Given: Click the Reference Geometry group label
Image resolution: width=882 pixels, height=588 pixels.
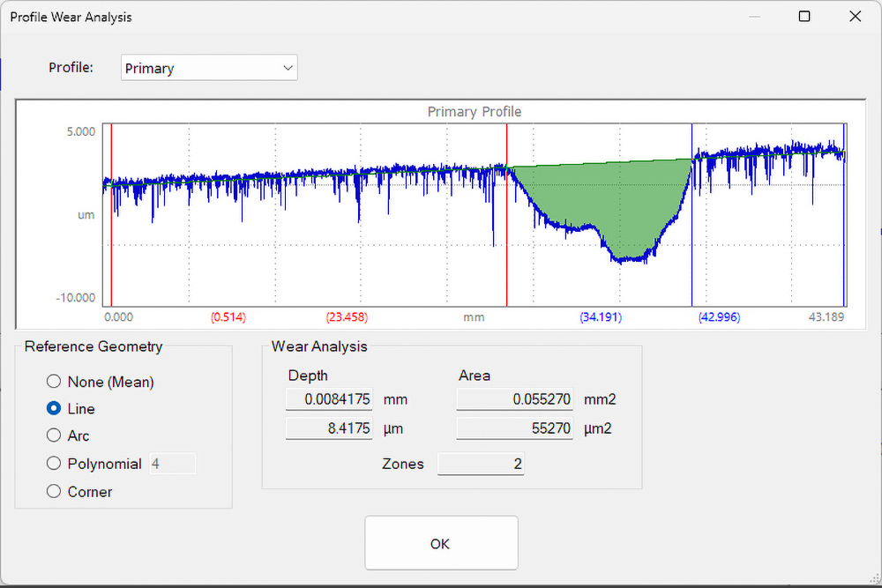Looking at the screenshot, I should click(x=93, y=346).
